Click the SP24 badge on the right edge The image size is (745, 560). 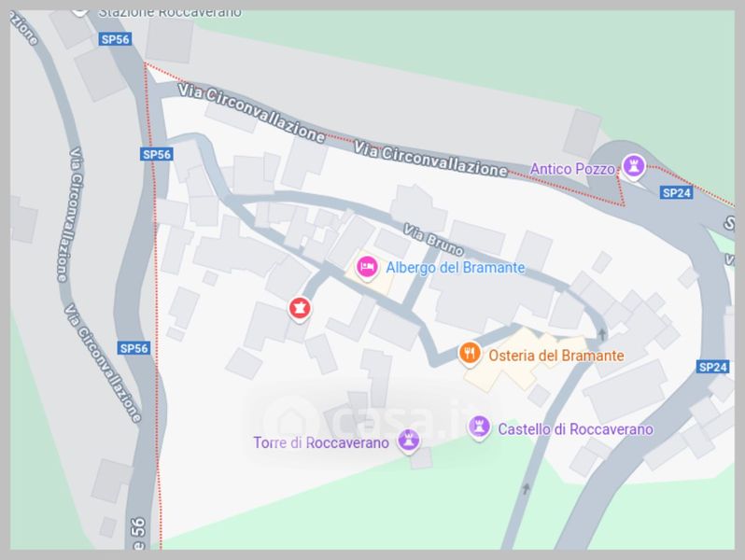(712, 367)
